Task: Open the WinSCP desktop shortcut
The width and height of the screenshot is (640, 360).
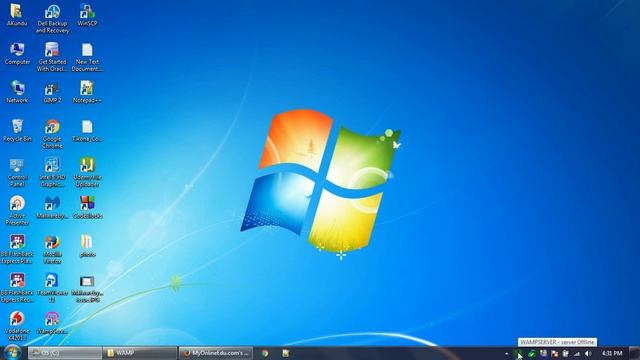Action: pos(87,16)
